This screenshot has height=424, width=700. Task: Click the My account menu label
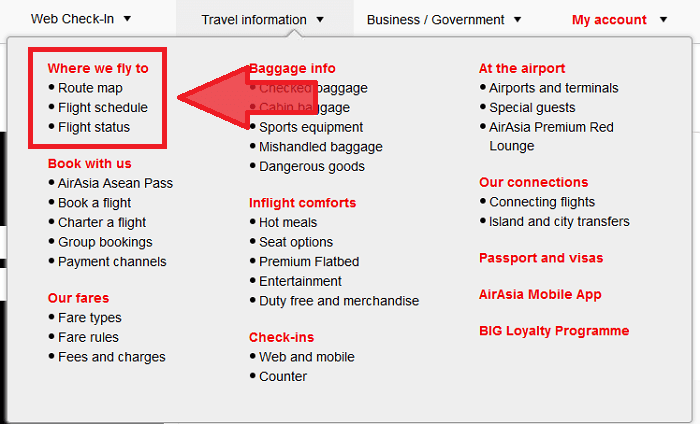click(x=608, y=19)
